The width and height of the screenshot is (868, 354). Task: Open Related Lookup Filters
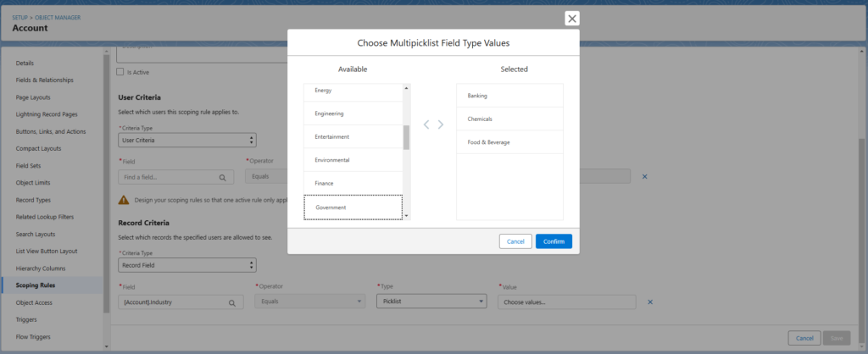pyautogui.click(x=45, y=217)
